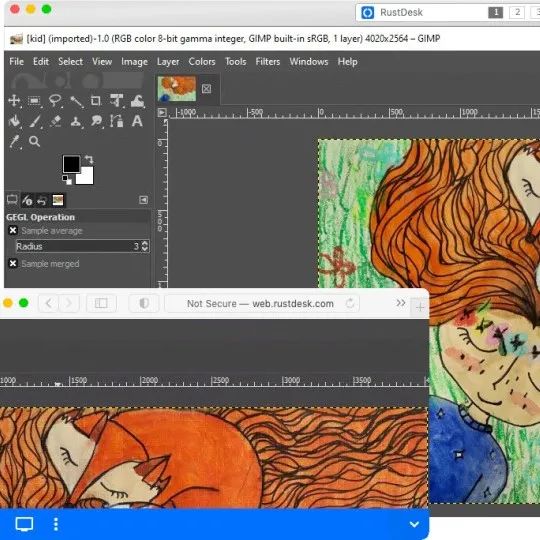540x540 pixels.
Task: Open the Undo History tab
Action: [x=42, y=200]
